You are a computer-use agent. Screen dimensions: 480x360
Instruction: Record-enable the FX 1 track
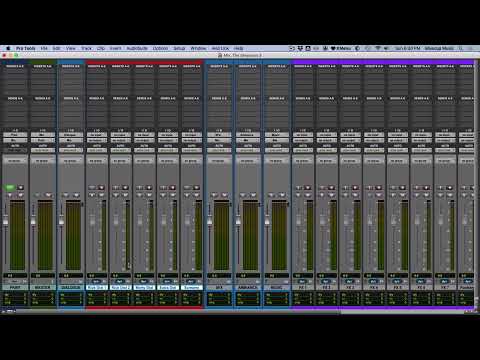308,188
